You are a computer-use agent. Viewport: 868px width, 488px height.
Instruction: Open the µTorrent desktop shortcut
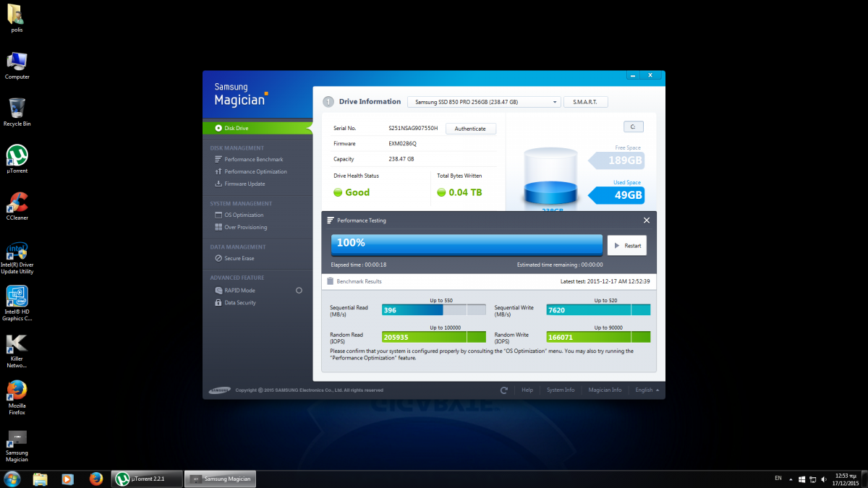[x=17, y=159]
